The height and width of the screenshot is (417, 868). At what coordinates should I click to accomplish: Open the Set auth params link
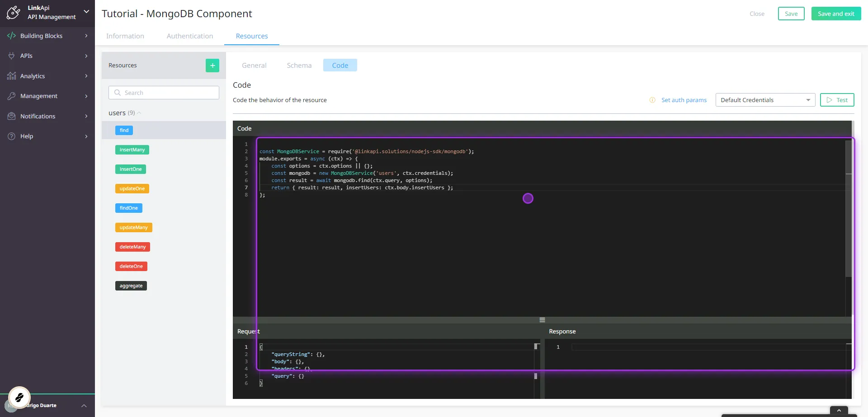[684, 100]
